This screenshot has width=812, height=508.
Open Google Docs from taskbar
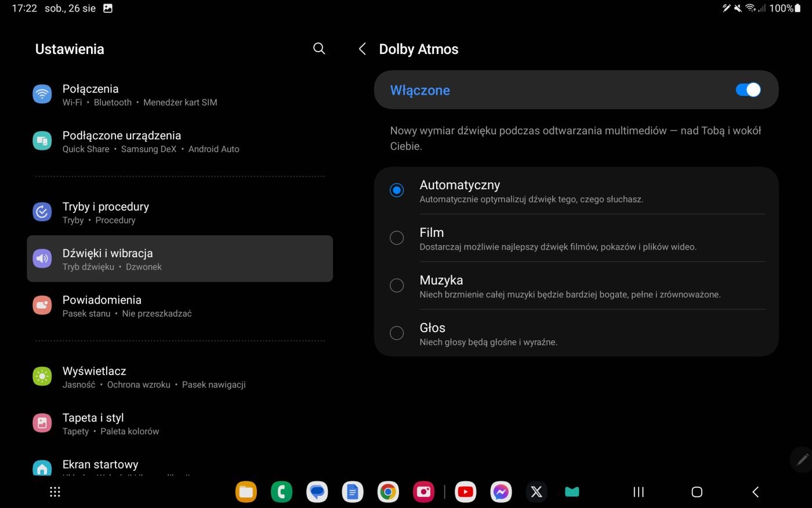(x=352, y=492)
